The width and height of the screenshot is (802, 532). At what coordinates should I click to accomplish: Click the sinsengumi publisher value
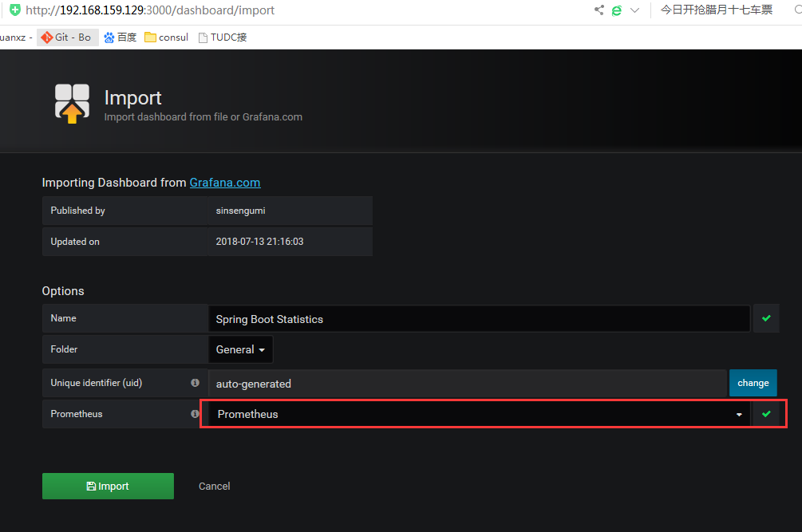pos(240,211)
